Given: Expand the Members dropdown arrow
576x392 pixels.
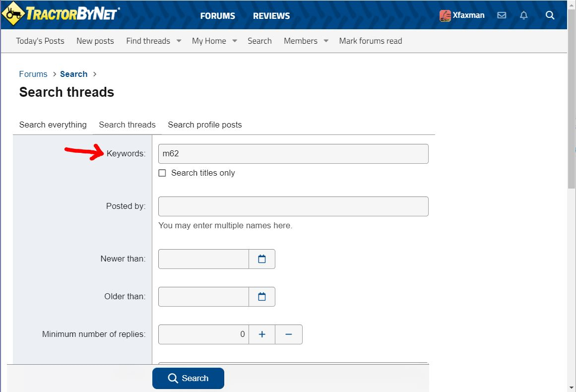Looking at the screenshot, I should pos(326,41).
